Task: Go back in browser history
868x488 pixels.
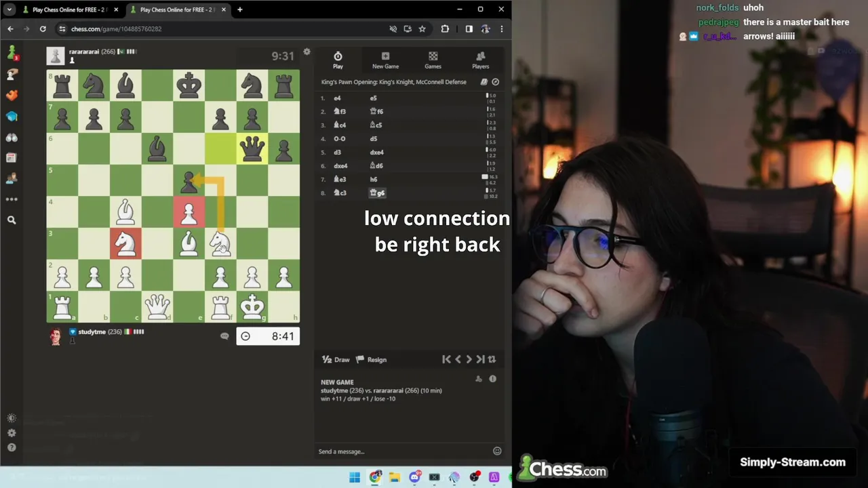Action: tap(10, 28)
